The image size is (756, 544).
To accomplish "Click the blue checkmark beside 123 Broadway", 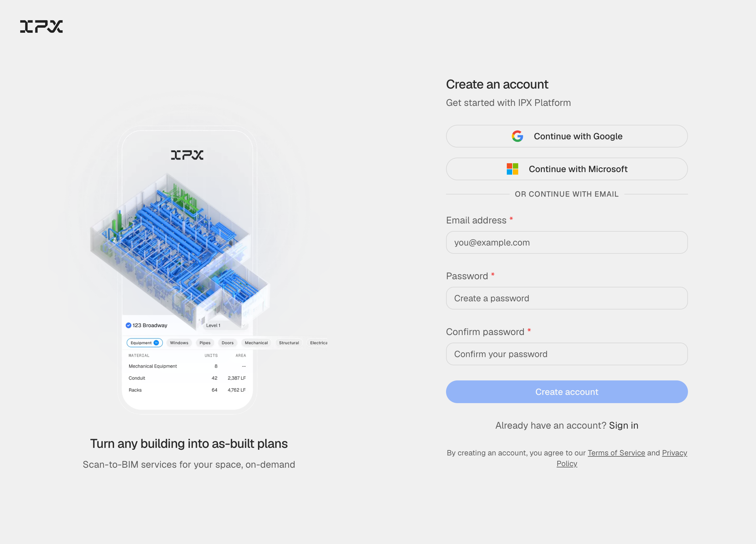I will 128,325.
